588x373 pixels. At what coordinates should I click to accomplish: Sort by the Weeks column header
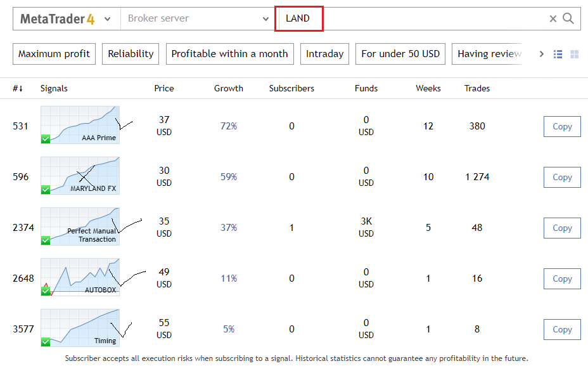coord(428,89)
